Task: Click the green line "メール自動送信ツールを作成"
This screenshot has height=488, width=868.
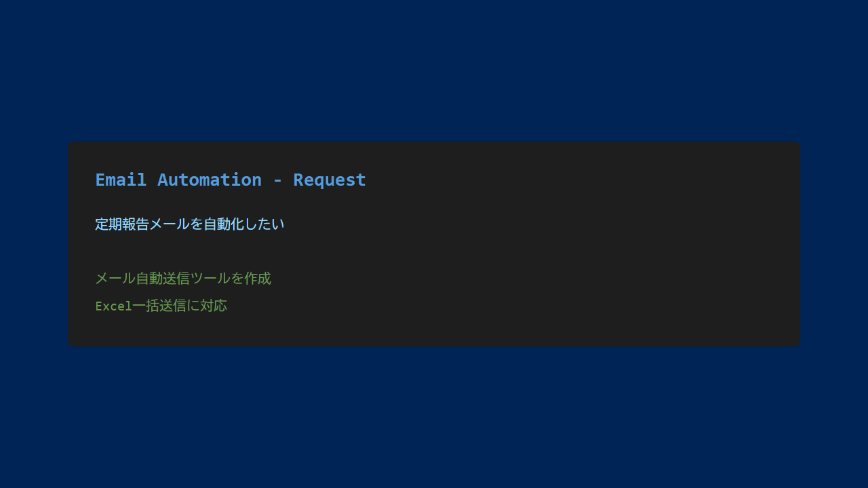Action: tap(183, 279)
